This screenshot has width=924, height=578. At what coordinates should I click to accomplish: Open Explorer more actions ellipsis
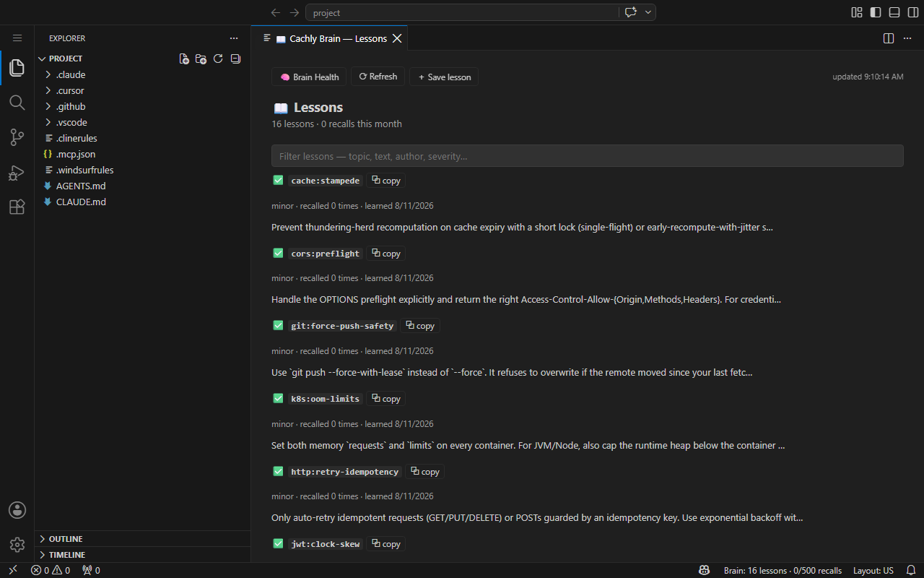point(234,38)
